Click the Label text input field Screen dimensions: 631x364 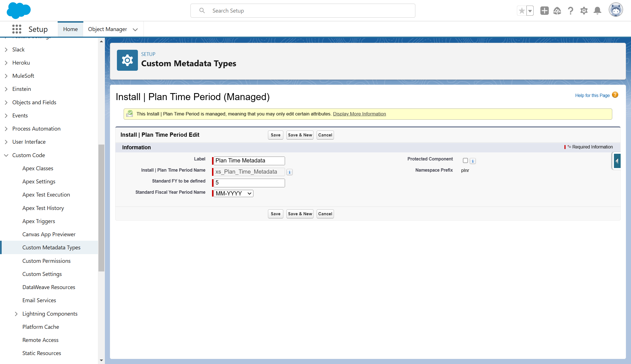[x=249, y=161]
